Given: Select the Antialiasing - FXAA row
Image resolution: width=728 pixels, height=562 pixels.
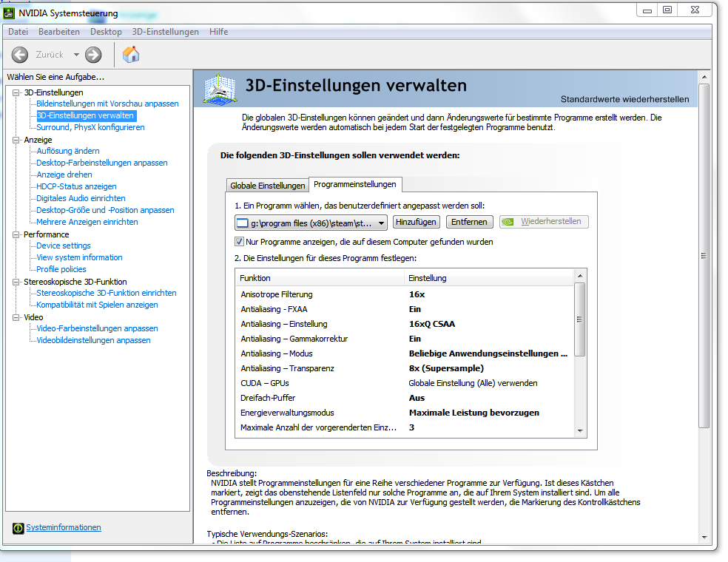Looking at the screenshot, I should (405, 309).
